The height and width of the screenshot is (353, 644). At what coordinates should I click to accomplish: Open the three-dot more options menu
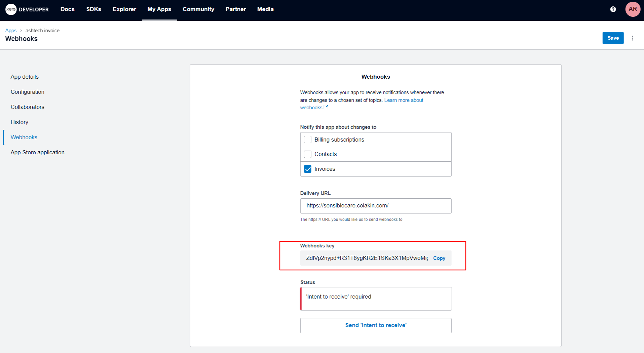click(x=632, y=38)
